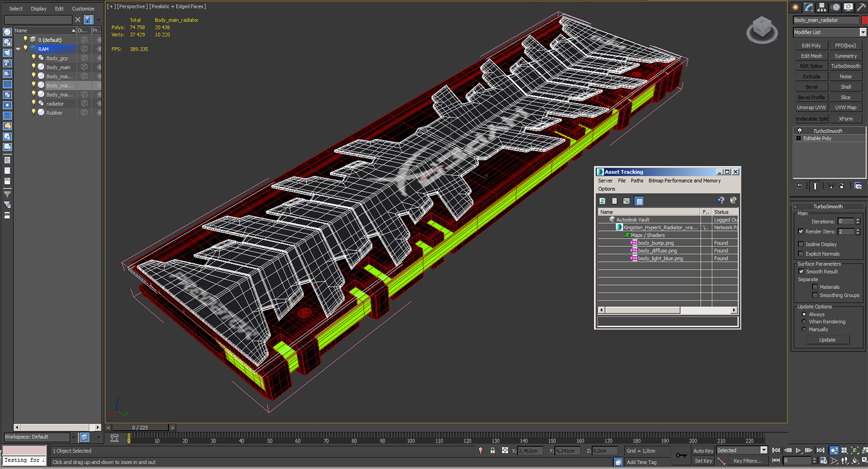The image size is (868, 469).
Task: Click the Refresh icon in Asset Tracking
Action: tap(602, 201)
